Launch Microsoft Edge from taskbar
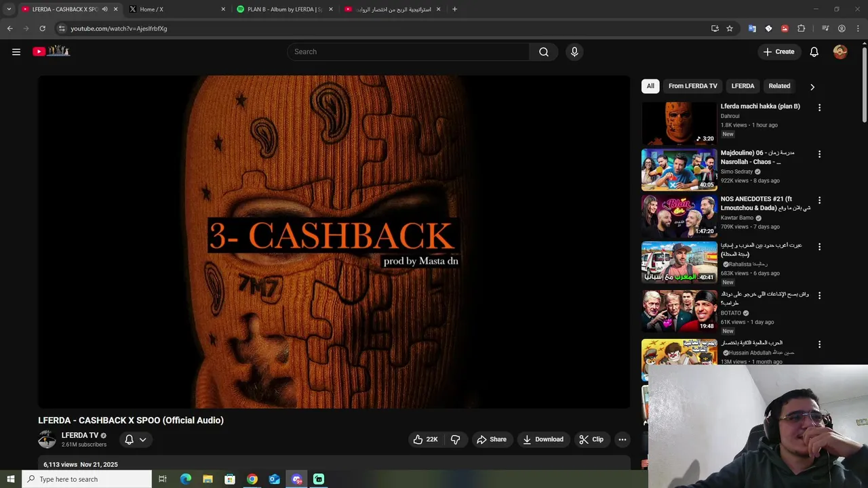Screen dimensions: 868x488 186,479
